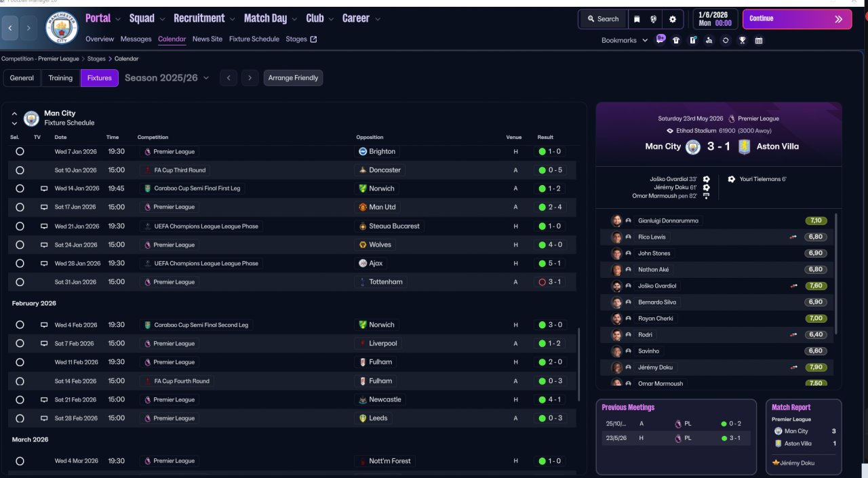Image resolution: width=868 pixels, height=478 pixels.
Task: Click the date and time display 1/6/2026
Action: [715, 19]
